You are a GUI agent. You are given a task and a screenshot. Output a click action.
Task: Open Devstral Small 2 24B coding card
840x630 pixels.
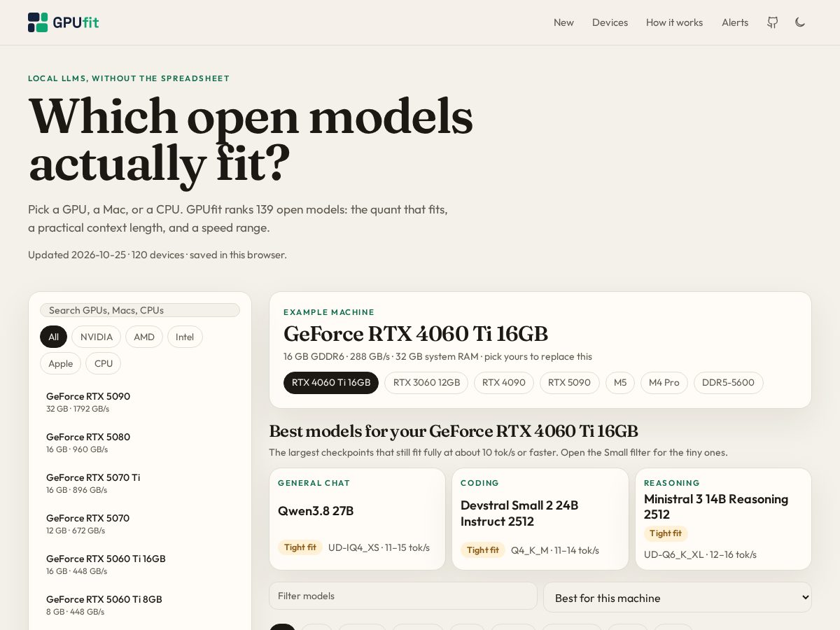[x=540, y=519]
